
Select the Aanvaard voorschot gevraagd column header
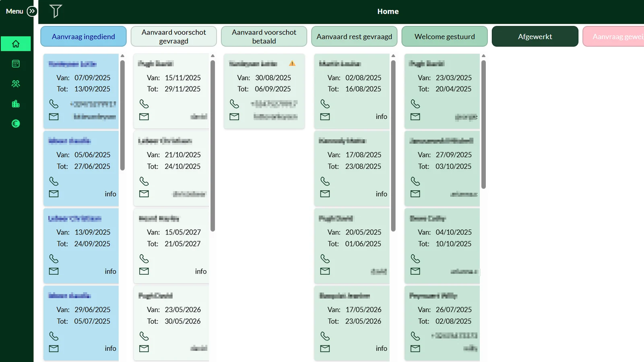(174, 37)
